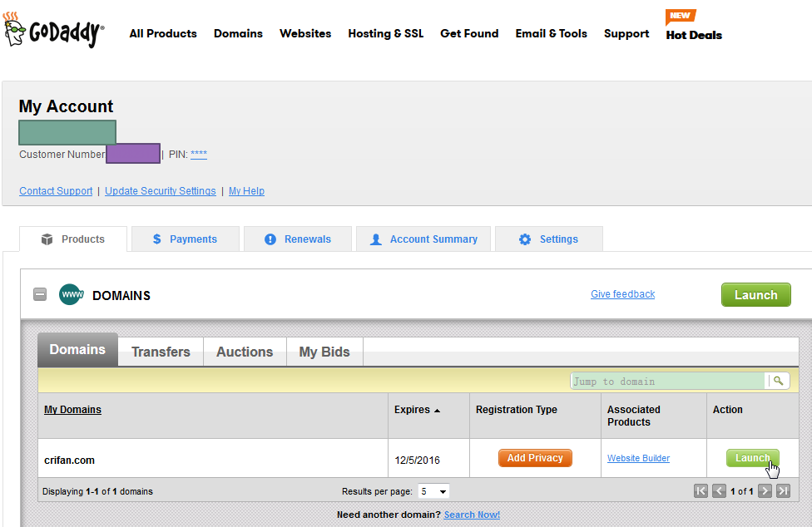Open the Website Builder link
Viewport: 812px width, 527px height.
pyautogui.click(x=638, y=458)
